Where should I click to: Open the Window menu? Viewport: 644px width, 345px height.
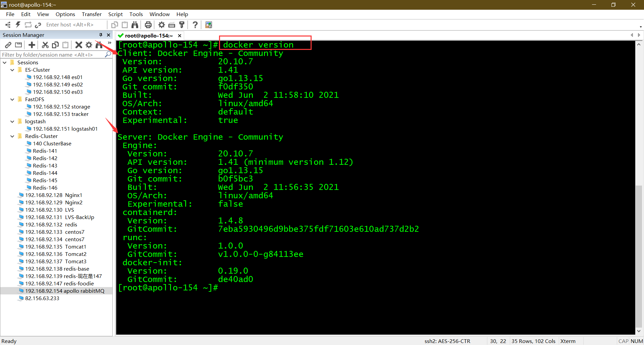click(160, 14)
